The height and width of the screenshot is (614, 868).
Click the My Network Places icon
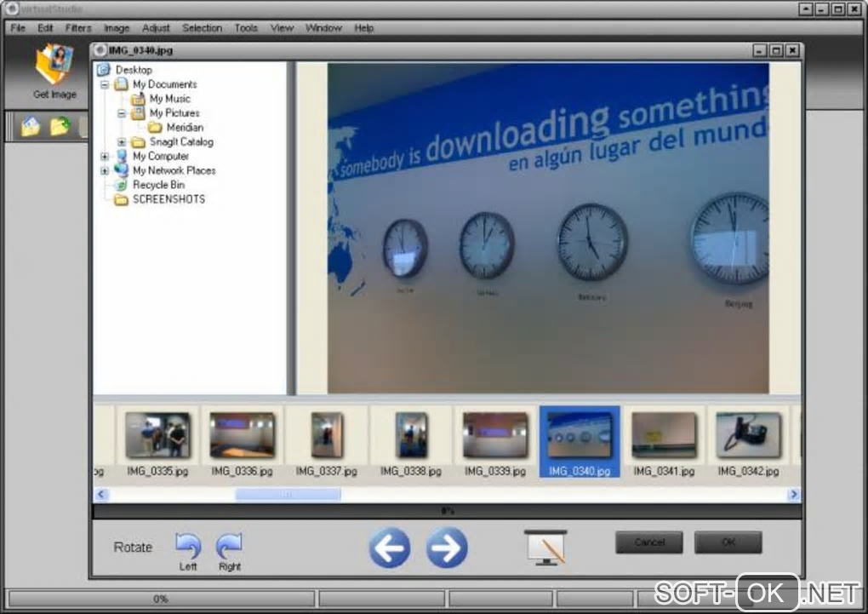121,170
